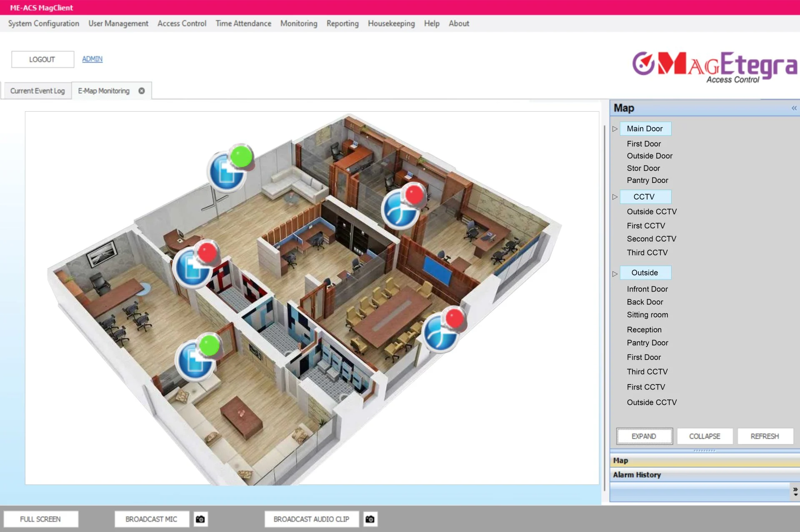
Task: Click the COLLAPSE button on map panel
Action: coord(705,436)
